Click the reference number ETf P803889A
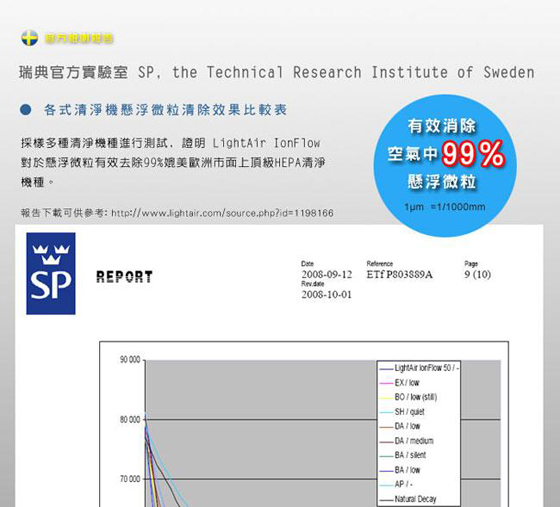This screenshot has width=560, height=507. click(x=399, y=275)
